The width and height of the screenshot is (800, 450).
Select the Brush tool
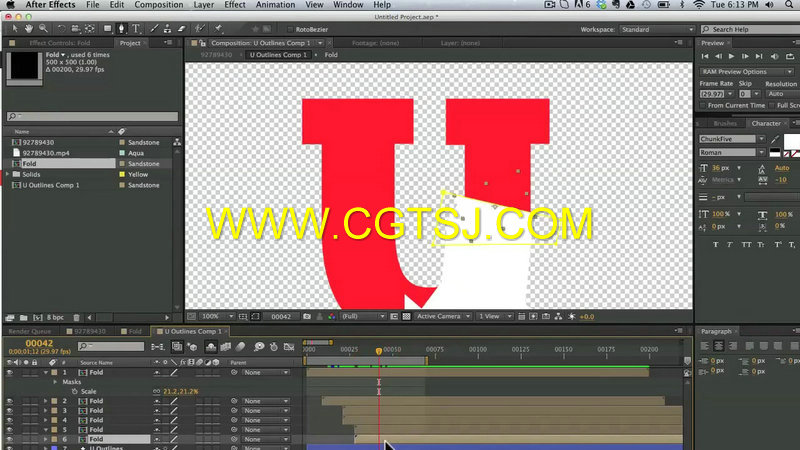click(154, 29)
